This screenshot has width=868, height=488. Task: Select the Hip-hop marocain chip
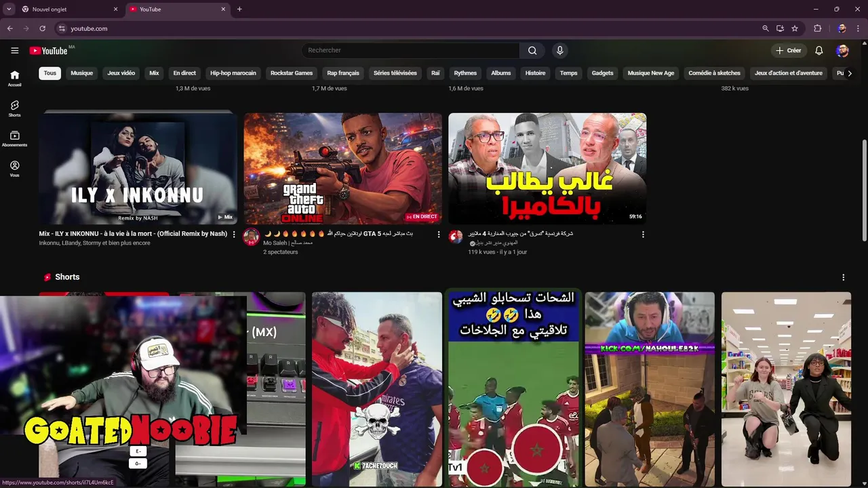tap(233, 73)
